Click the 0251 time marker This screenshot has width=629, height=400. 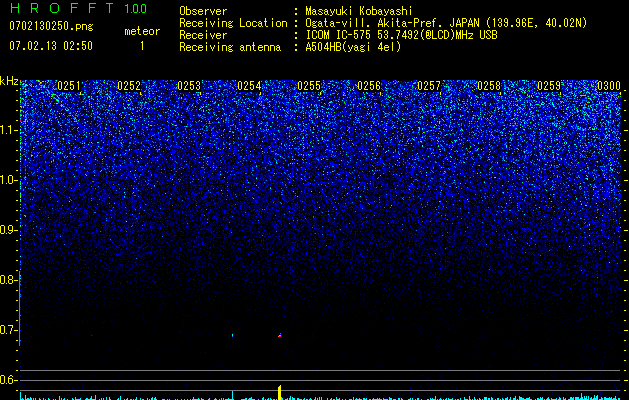click(x=69, y=86)
